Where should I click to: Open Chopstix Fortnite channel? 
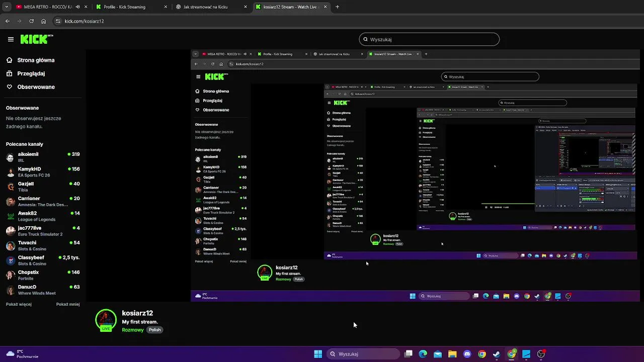point(43,275)
